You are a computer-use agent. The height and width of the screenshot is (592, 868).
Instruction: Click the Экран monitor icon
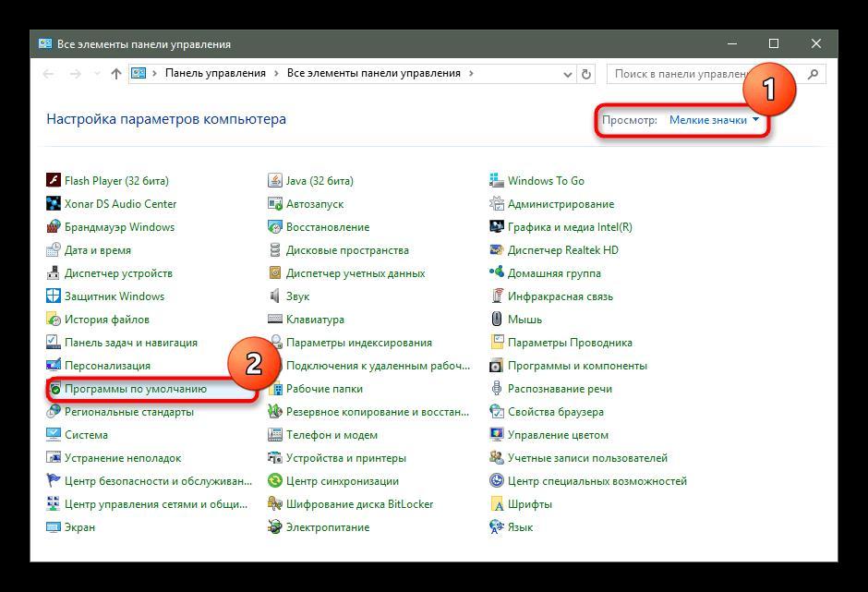(x=54, y=527)
